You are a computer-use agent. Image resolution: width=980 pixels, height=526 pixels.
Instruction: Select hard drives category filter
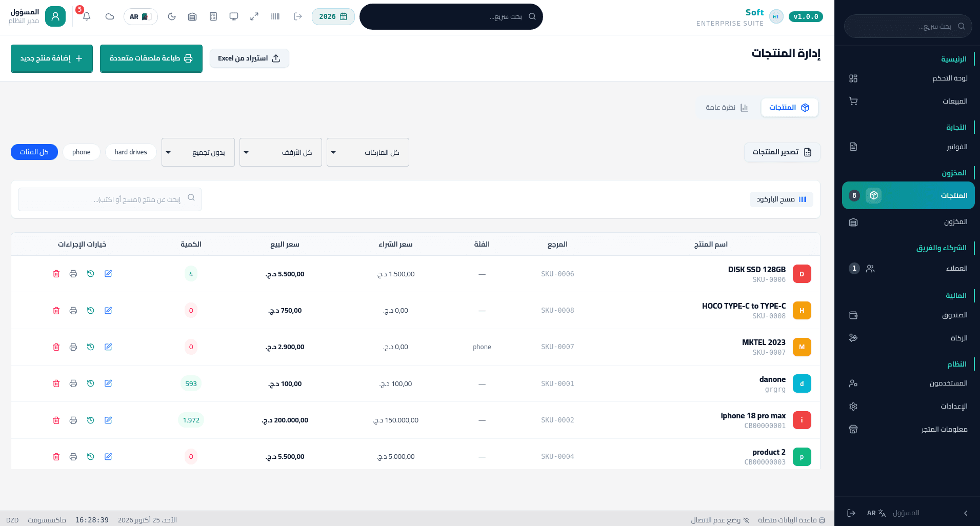131,152
